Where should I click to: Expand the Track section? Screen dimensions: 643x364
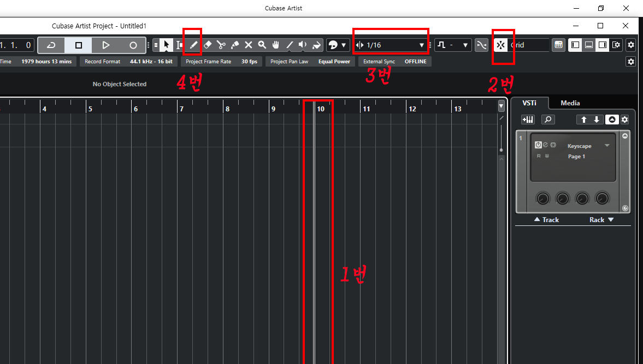coord(546,220)
